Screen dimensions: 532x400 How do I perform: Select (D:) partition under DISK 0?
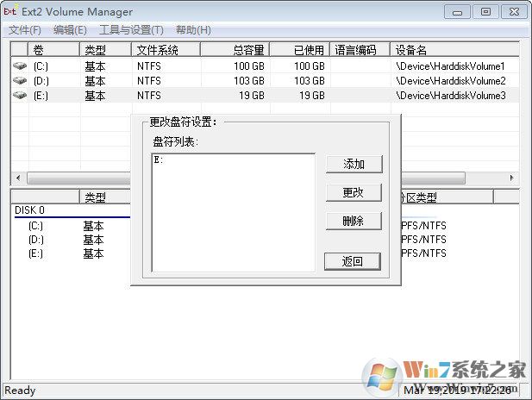click(x=36, y=240)
